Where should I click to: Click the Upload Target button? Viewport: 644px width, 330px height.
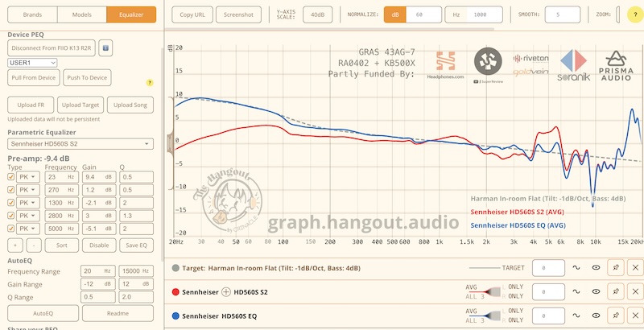click(x=80, y=105)
